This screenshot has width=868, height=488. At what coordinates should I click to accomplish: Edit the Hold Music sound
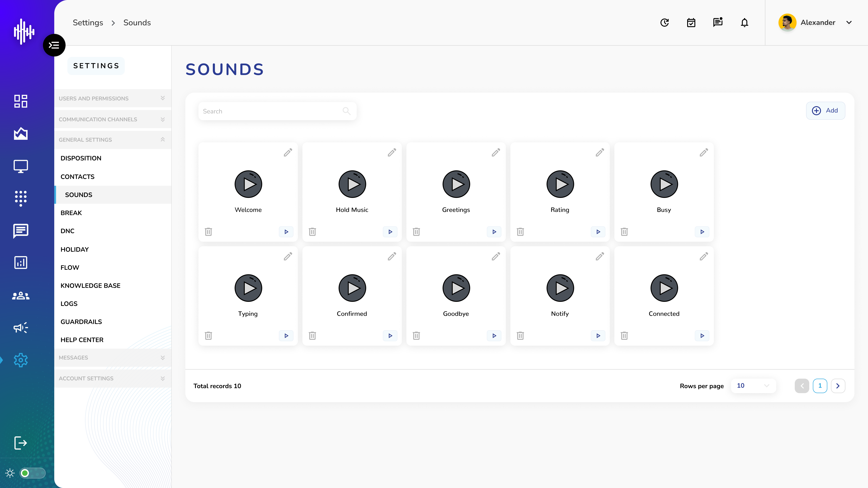point(392,153)
